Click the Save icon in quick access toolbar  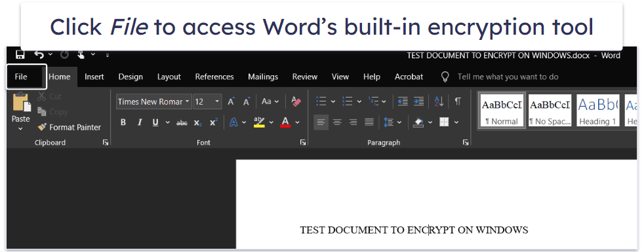(x=20, y=54)
